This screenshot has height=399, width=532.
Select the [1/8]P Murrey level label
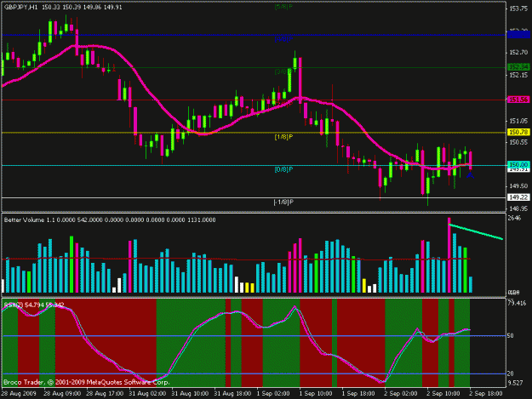point(283,137)
